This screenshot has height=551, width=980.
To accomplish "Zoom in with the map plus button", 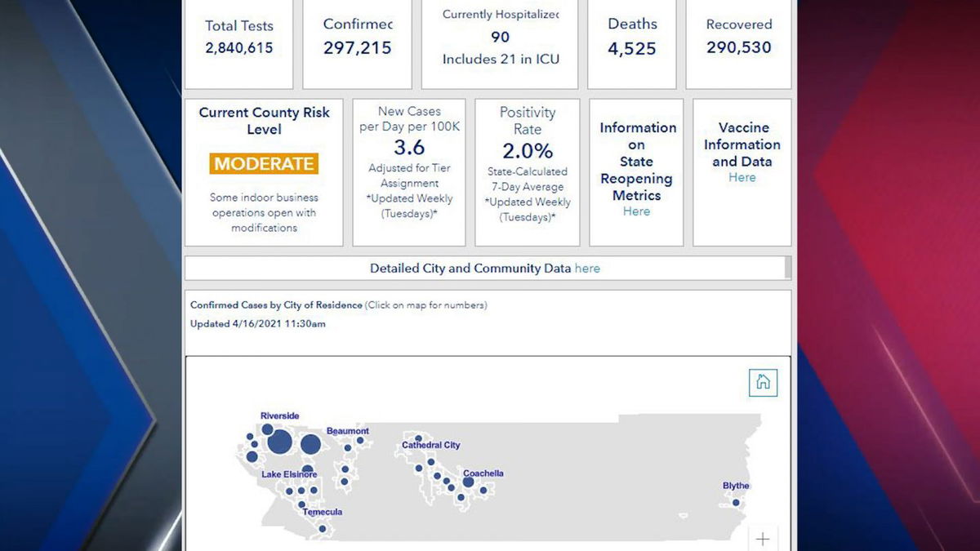I will (763, 539).
